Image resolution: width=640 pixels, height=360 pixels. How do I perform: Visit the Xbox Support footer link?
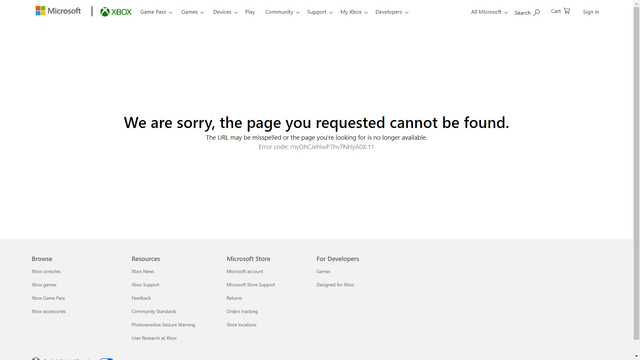click(x=145, y=285)
